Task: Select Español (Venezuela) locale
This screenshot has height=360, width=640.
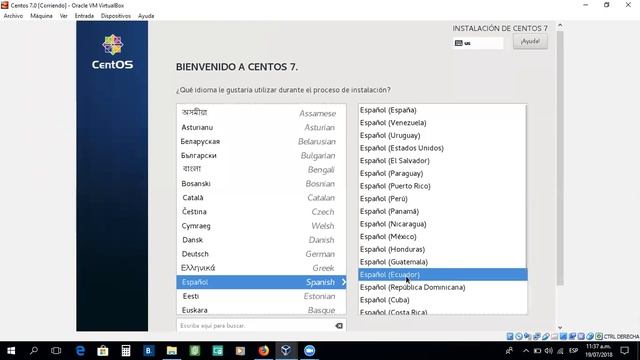Action: [x=442, y=123]
